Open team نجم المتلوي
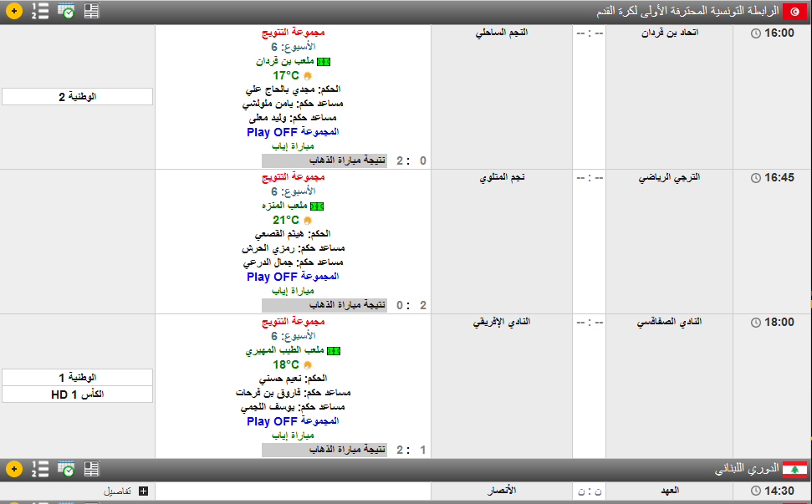The height and width of the screenshot is (504, 812). click(502, 177)
